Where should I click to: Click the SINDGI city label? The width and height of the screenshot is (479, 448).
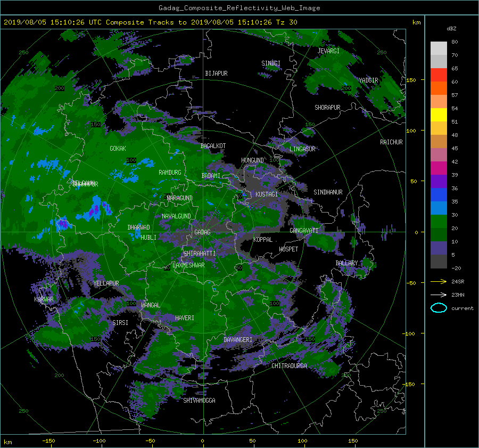point(271,63)
